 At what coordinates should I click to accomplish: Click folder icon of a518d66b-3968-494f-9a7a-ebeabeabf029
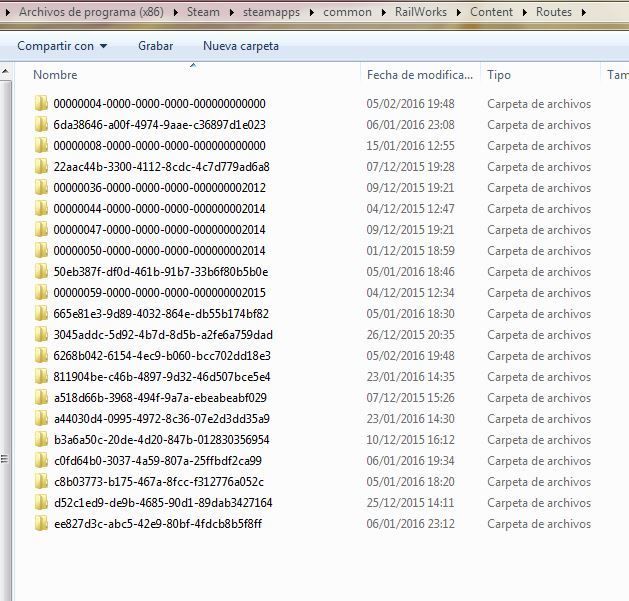point(41,398)
